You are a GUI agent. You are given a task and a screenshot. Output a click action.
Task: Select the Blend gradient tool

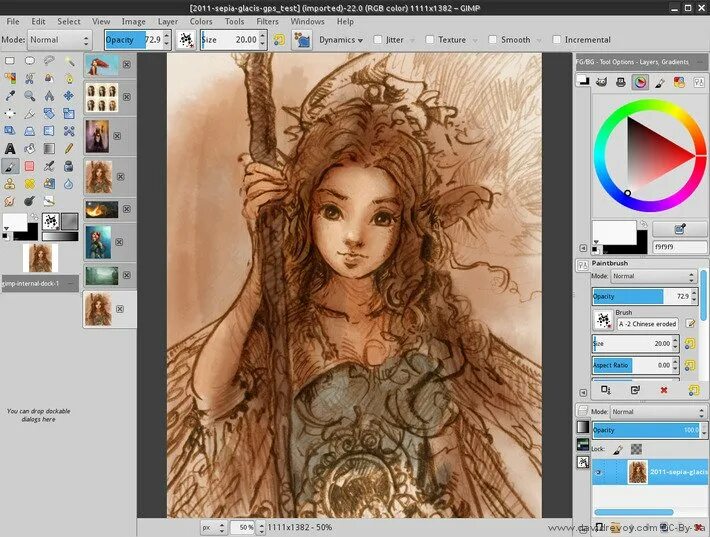pos(49,149)
